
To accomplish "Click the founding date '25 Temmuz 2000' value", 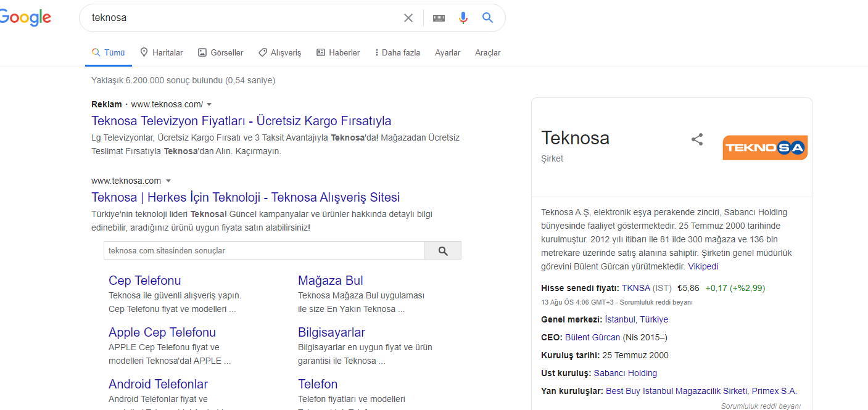I will click(x=635, y=355).
